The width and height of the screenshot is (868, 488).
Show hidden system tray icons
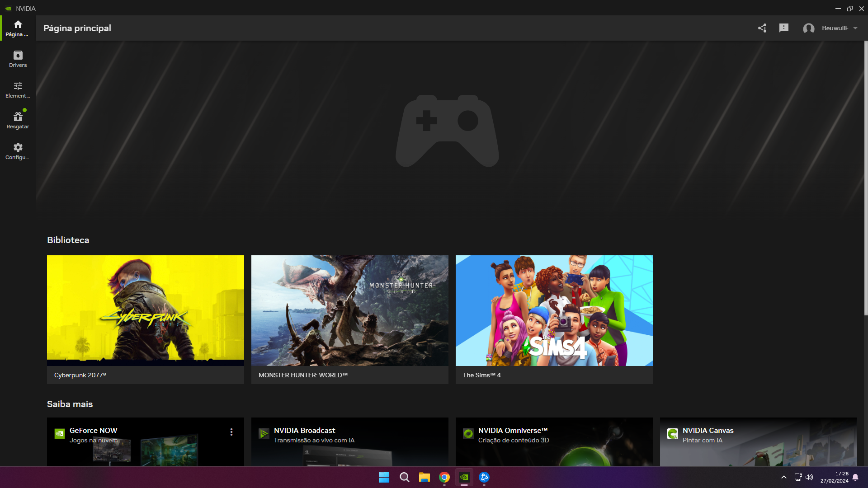[784, 477]
